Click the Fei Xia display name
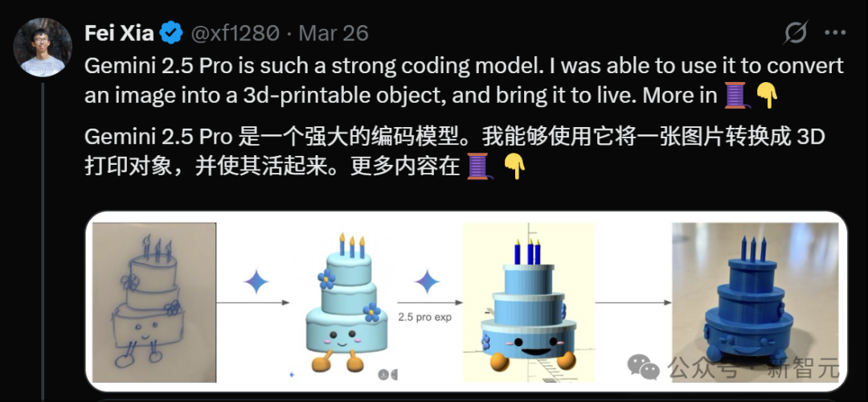This screenshot has width=868, height=402. (x=119, y=34)
